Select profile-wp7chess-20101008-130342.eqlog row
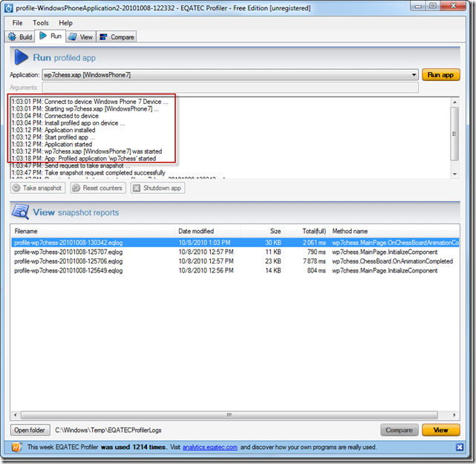The height and width of the screenshot is (464, 476). point(235,243)
